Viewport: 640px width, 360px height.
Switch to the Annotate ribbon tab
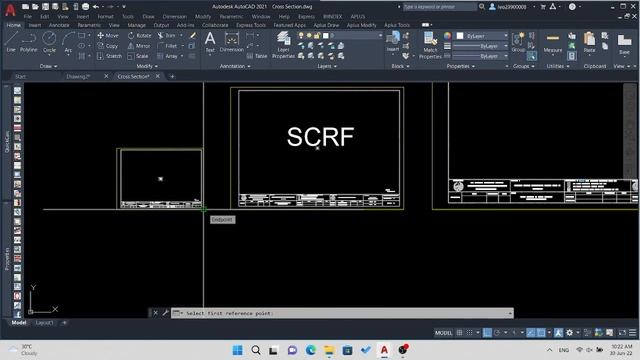tap(59, 25)
